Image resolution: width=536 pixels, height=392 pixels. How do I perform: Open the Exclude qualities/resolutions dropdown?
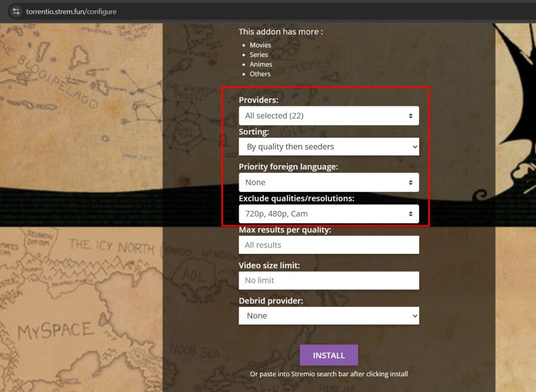[x=325, y=214]
